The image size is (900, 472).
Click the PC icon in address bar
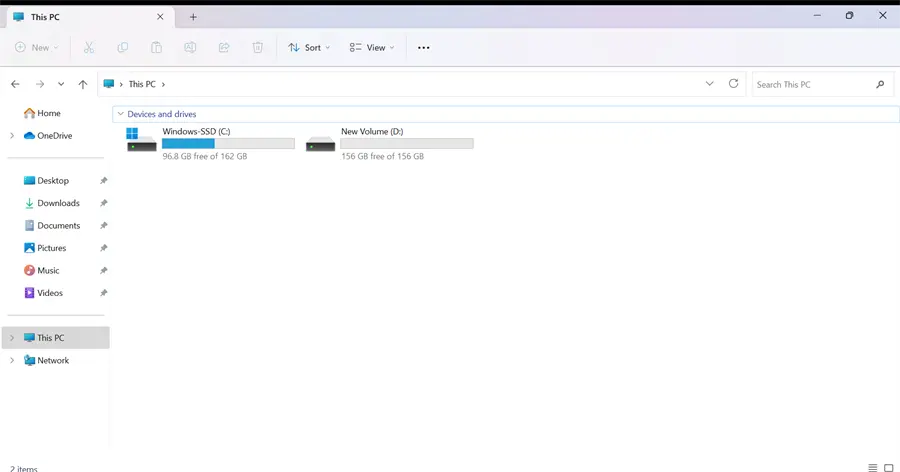click(x=108, y=84)
